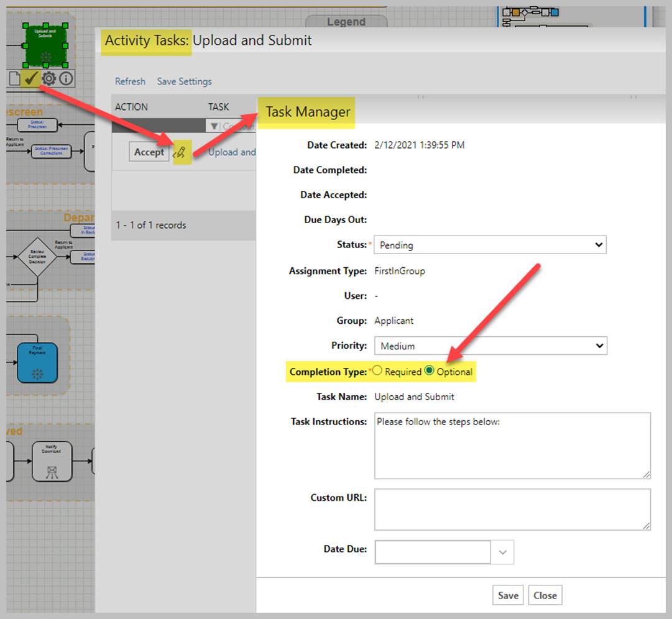
Task: Click into the Custom URL text box
Action: [x=512, y=509]
